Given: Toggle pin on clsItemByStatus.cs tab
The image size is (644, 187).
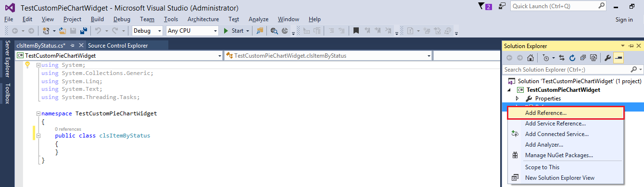Looking at the screenshot, I should (x=72, y=46).
